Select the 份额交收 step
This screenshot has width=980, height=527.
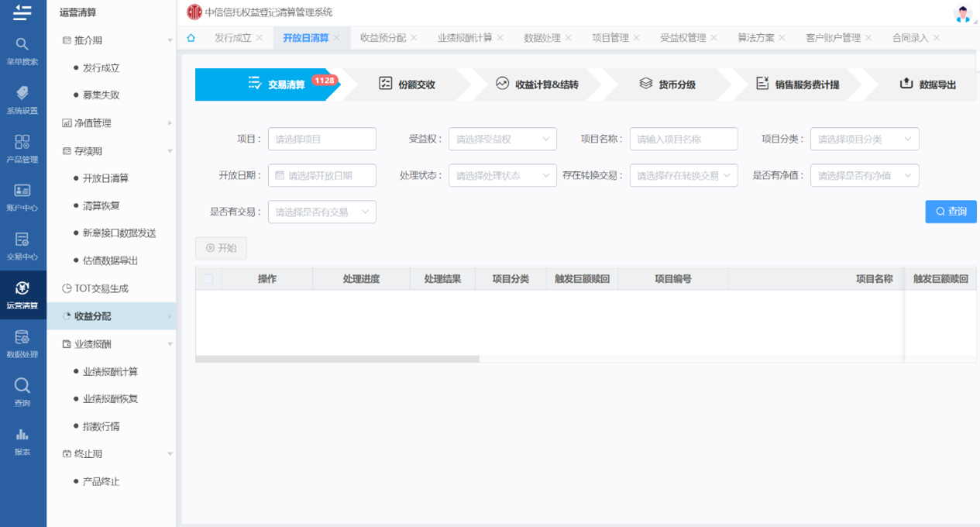click(x=407, y=84)
